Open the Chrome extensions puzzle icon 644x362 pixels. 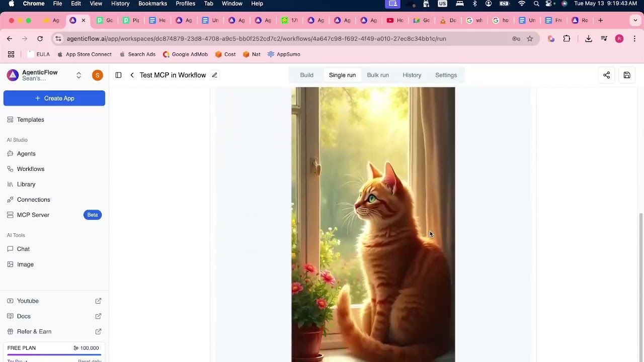coord(567,39)
